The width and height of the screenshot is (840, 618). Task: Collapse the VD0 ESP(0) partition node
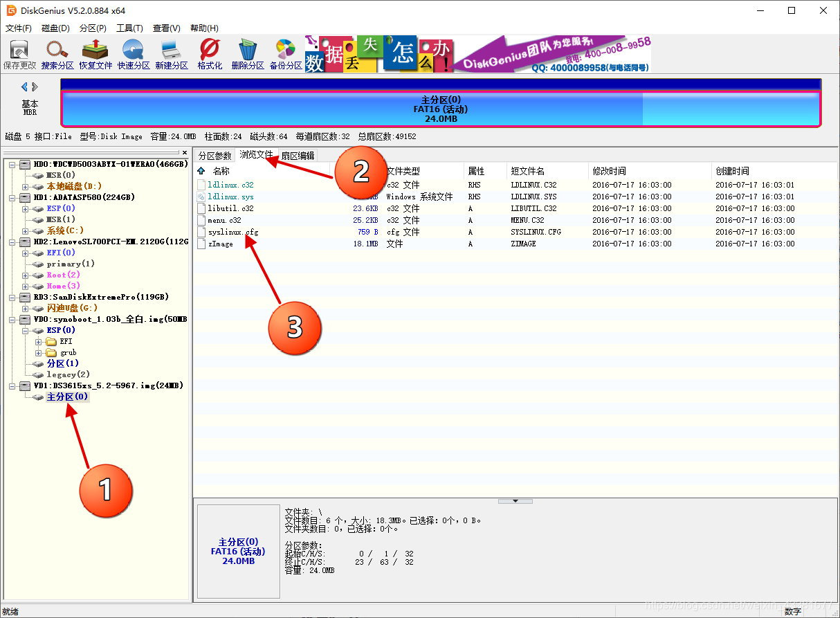[x=25, y=331]
